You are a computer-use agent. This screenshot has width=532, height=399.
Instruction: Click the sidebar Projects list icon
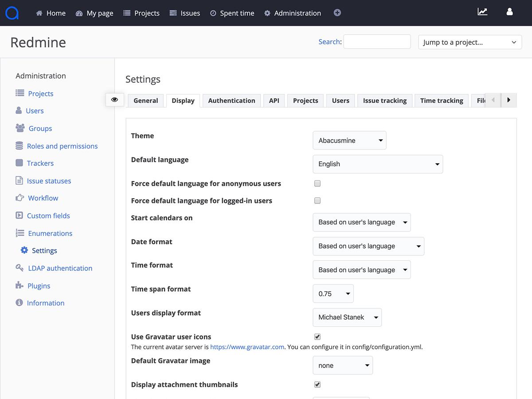[20, 93]
